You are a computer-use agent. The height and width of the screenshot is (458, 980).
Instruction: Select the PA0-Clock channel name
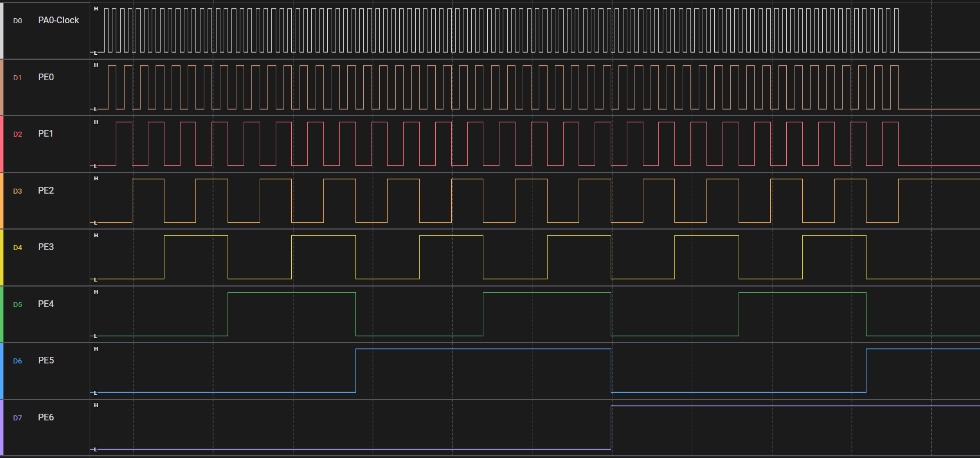[x=58, y=20]
